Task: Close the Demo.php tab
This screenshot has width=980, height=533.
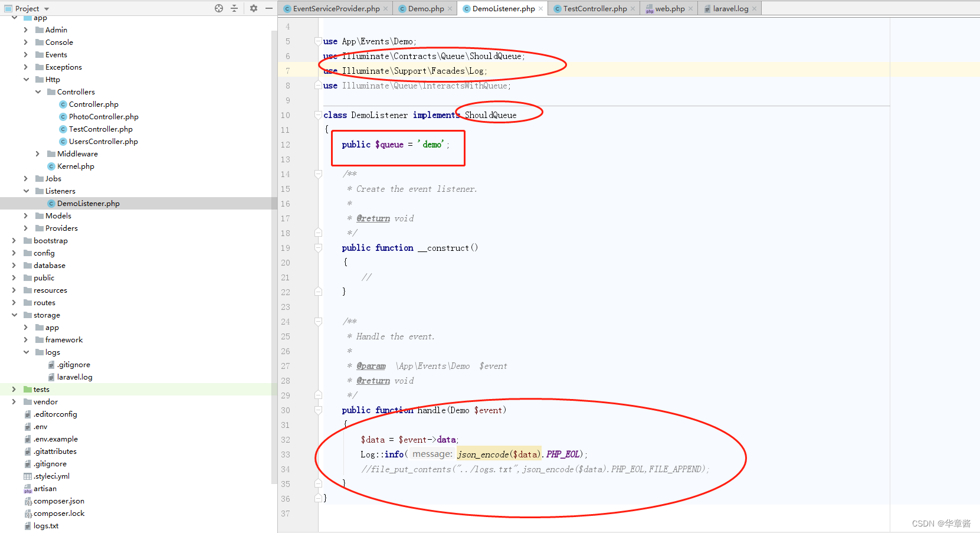Action: click(450, 8)
